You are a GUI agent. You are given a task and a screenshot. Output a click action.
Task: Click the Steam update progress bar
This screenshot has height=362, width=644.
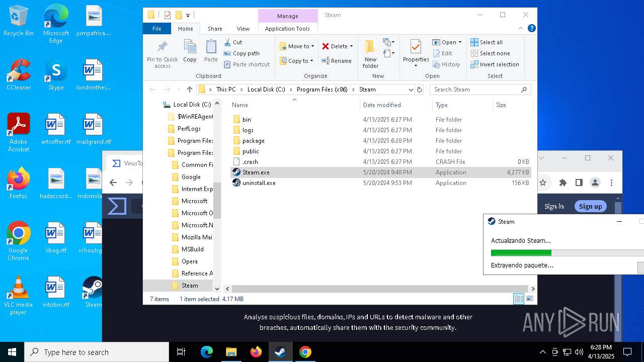click(567, 253)
